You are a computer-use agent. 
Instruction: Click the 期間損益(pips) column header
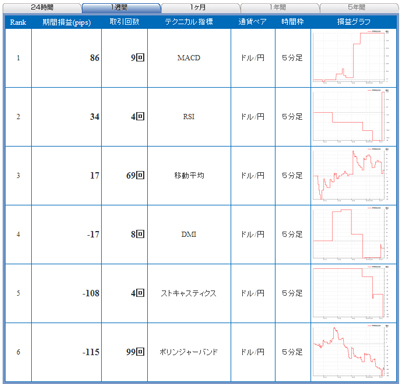pos(67,22)
